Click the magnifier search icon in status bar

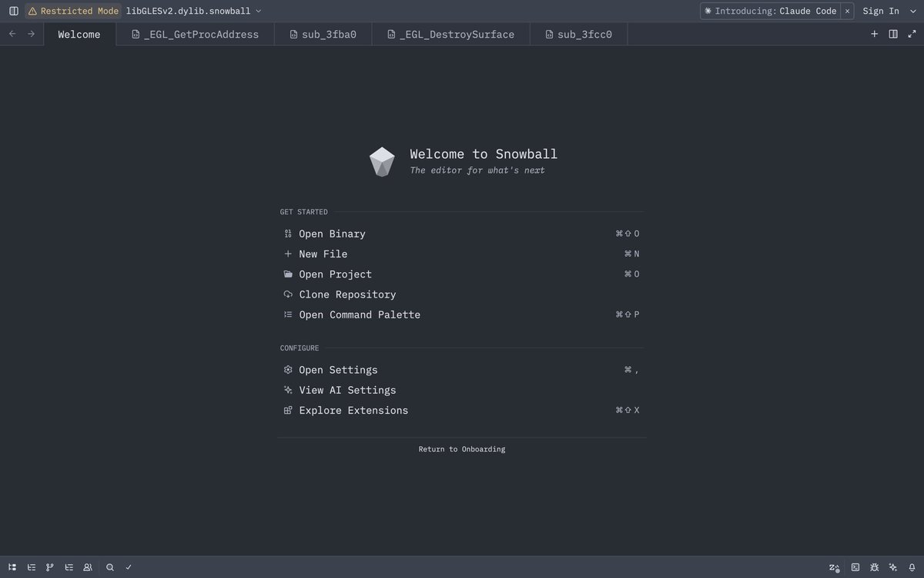(110, 567)
